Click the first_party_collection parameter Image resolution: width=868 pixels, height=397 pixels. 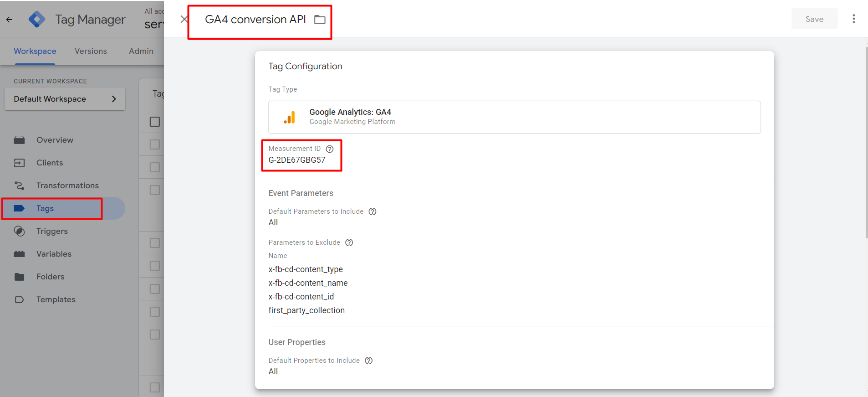tap(306, 310)
